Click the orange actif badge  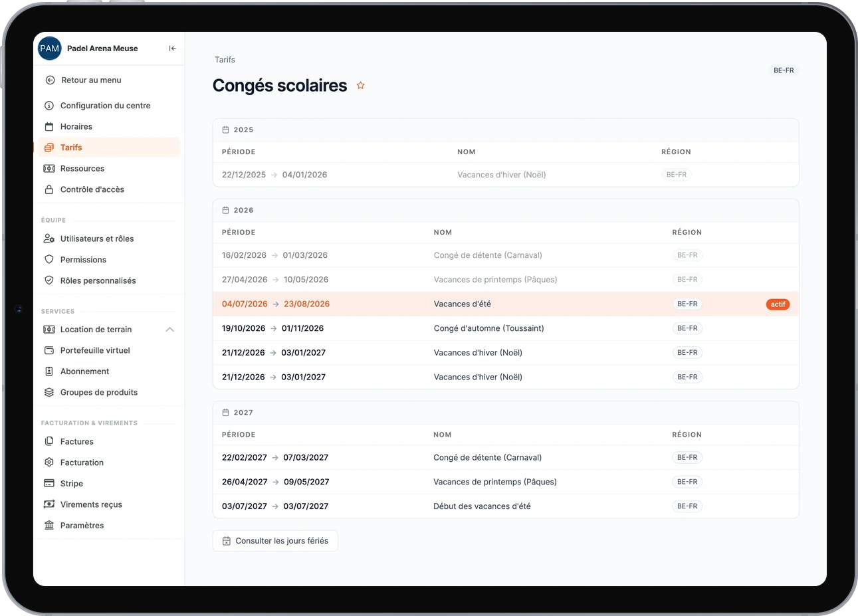(x=778, y=304)
